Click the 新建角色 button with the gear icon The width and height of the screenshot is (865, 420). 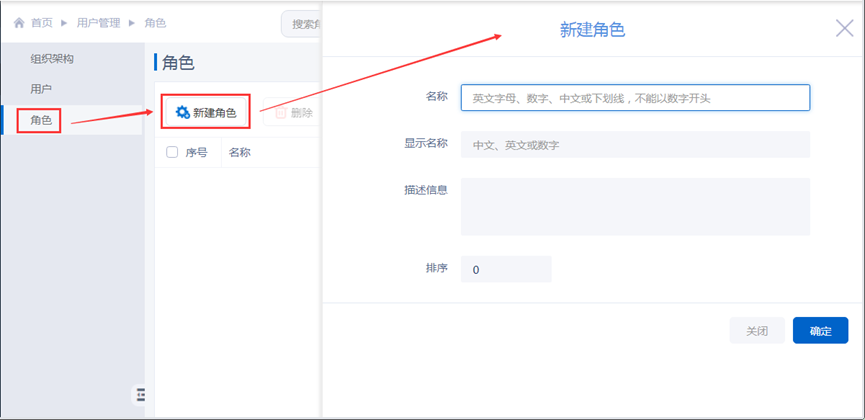point(205,113)
